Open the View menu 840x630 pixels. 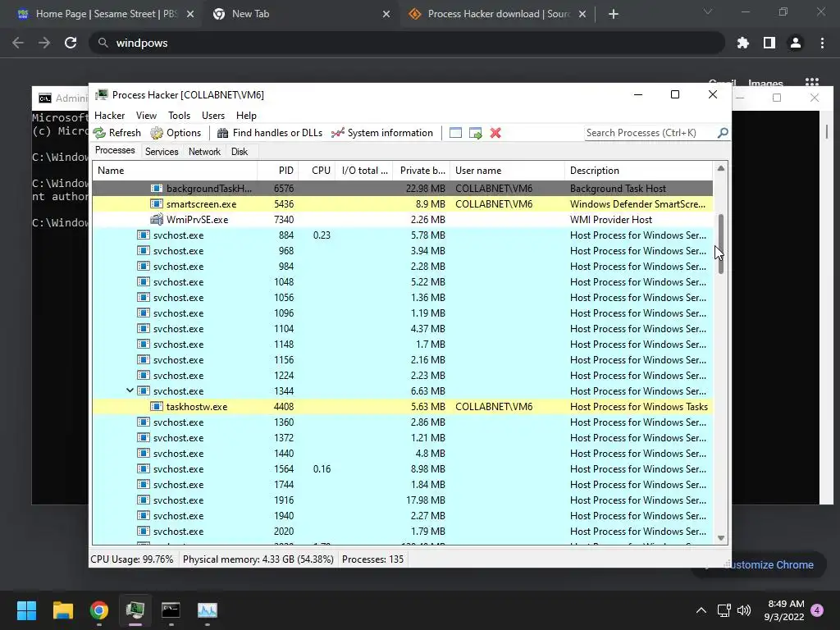point(146,116)
